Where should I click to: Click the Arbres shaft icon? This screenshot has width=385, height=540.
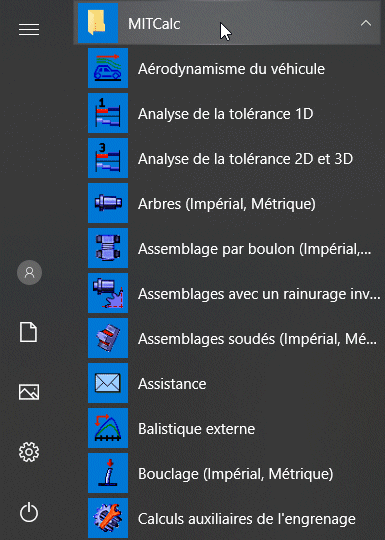[108, 203]
